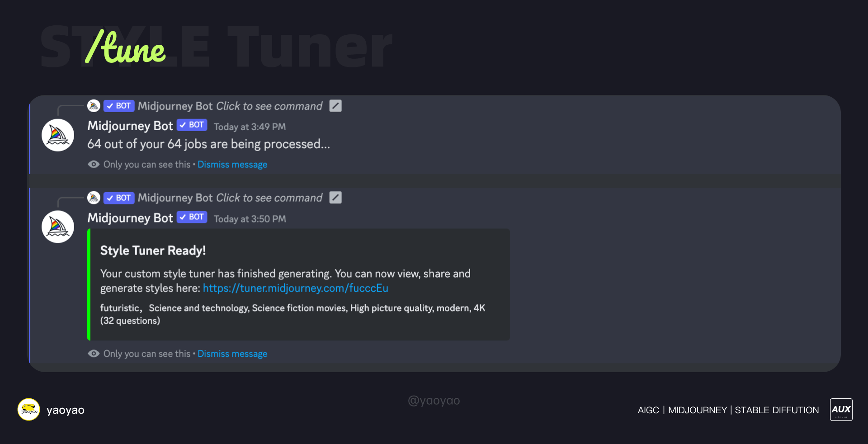Open the tuner.midjourney.com/fucccEu link
Screen dimensions: 868x444
coord(296,288)
